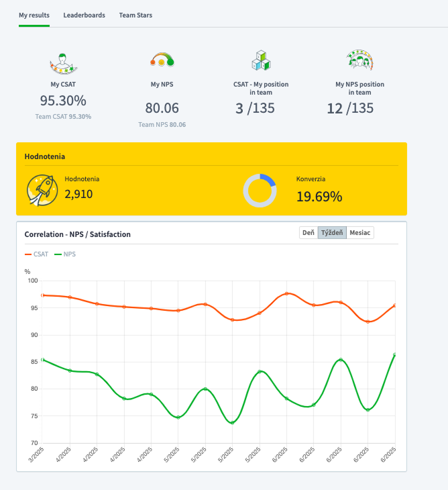Click the Team NPS 80.06 text
The image size is (448, 490).
point(162,125)
